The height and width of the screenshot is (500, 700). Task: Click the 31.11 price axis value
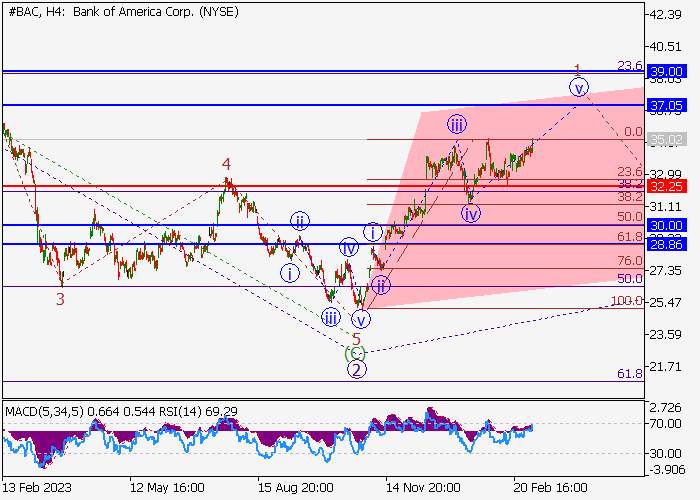click(665, 207)
